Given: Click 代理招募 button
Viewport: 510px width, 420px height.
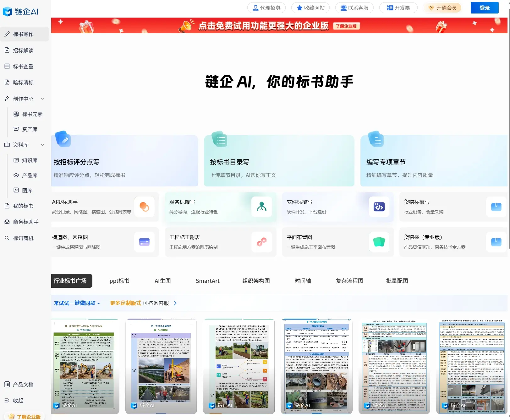Looking at the screenshot, I should pos(266,8).
